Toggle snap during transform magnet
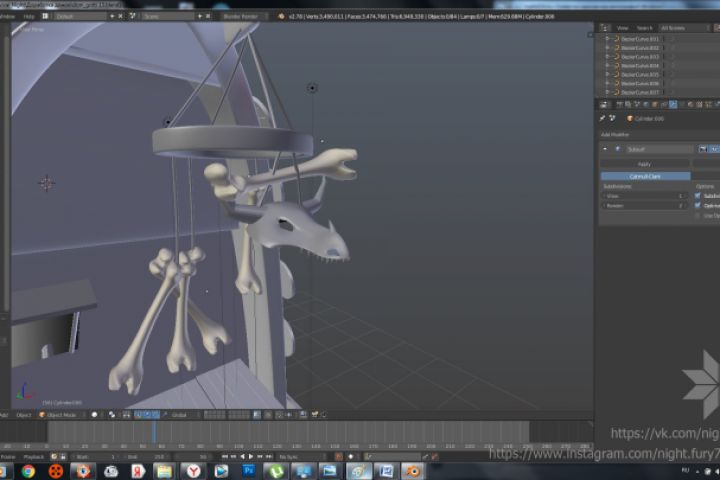 point(279,415)
